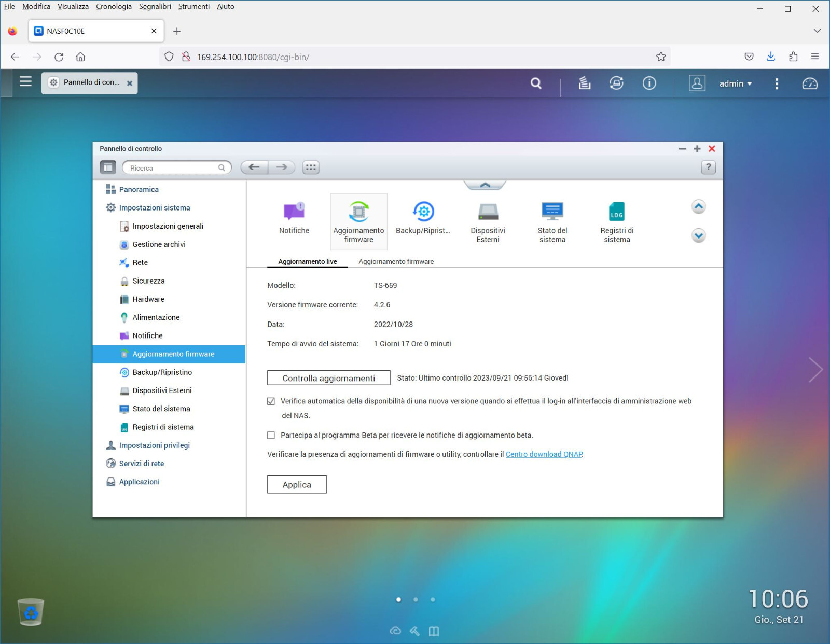Image resolution: width=830 pixels, height=644 pixels.
Task: Collapse Impostazioni sistema tree section
Action: (155, 207)
